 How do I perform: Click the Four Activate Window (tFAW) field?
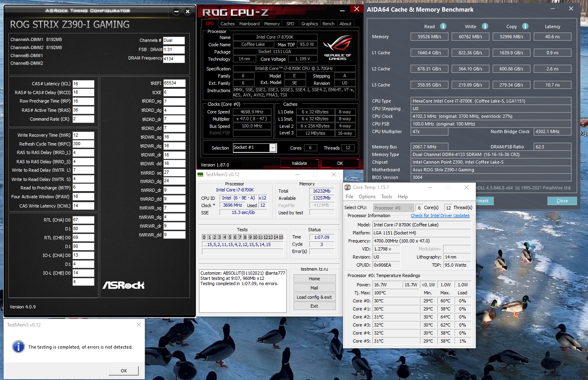(x=83, y=197)
